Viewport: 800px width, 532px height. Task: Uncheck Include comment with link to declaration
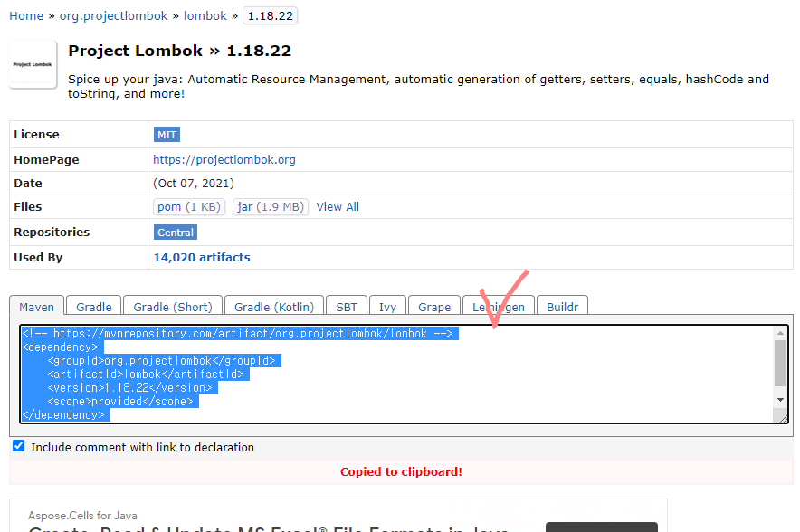point(19,446)
